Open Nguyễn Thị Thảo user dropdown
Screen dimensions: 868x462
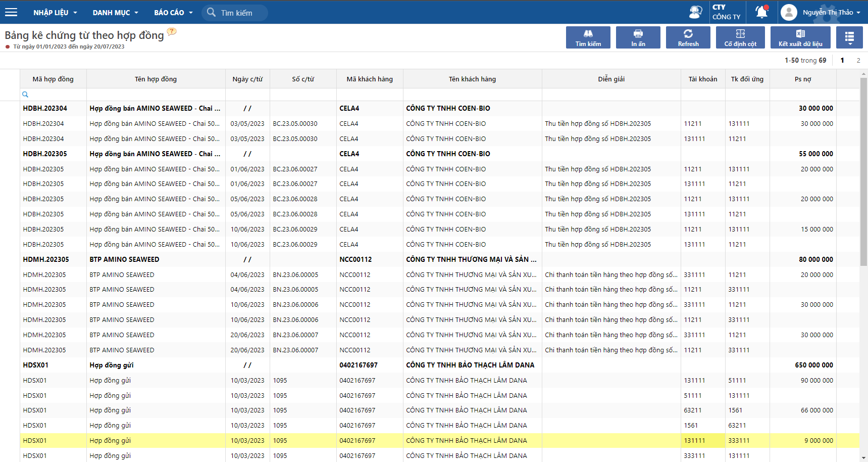tap(827, 12)
